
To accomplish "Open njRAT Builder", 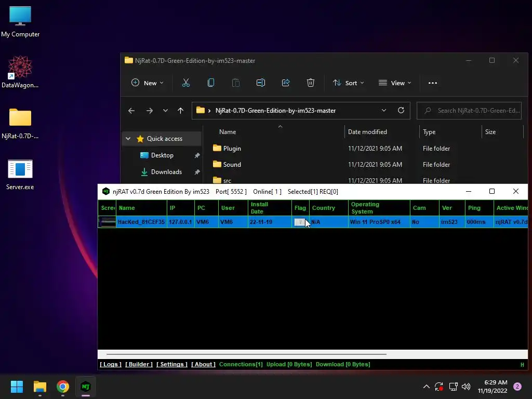I will coord(139,364).
